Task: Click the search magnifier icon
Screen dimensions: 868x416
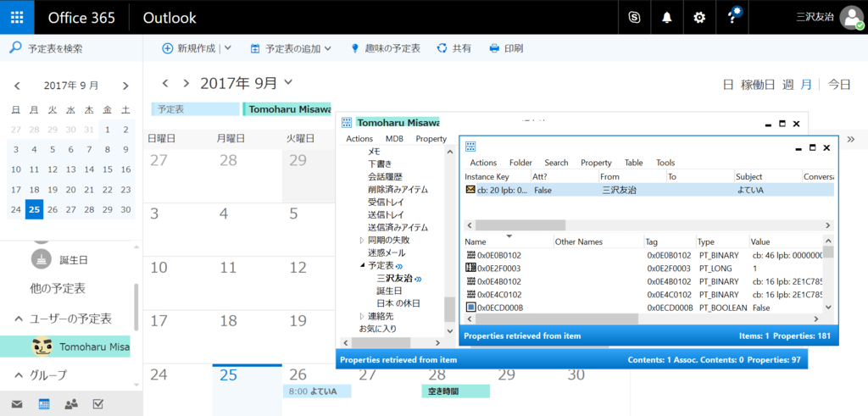Action: (x=15, y=48)
